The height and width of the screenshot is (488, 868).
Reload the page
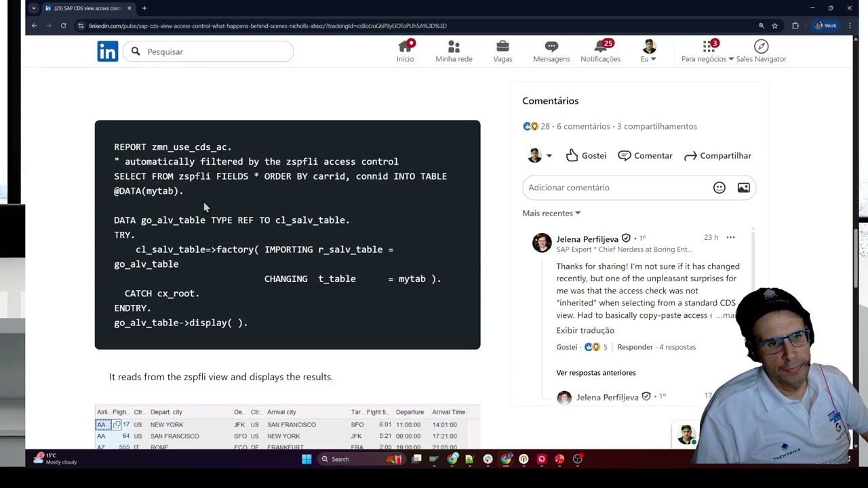tap(64, 26)
